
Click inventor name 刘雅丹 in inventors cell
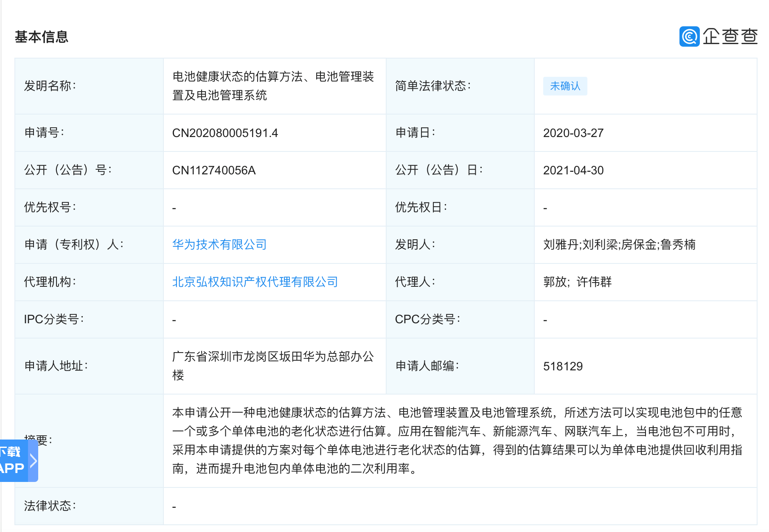[562, 244]
